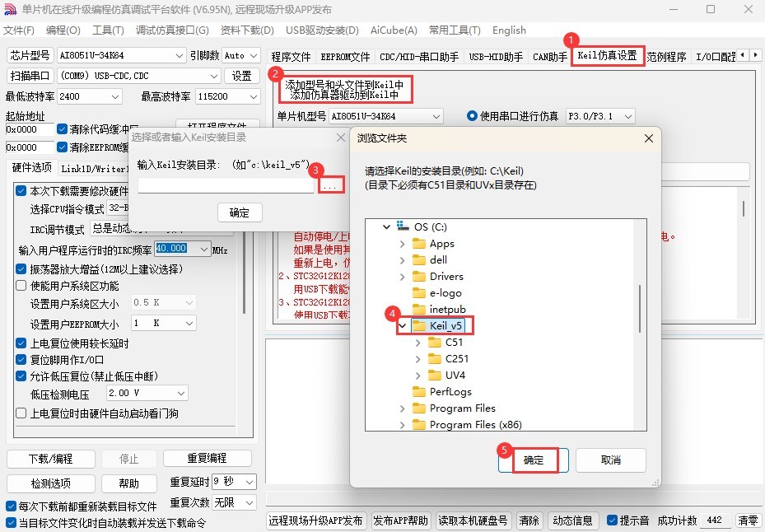This screenshot has width=765, height=532.
Task: Click the application logo in title bar
Action: click(10, 9)
